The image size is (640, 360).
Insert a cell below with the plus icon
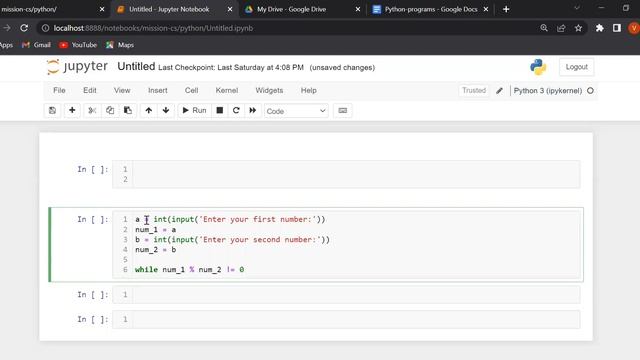(x=72, y=111)
